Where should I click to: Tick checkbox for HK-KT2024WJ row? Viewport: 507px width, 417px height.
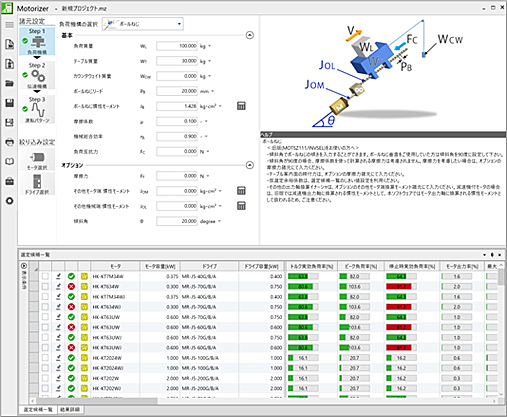45,368
